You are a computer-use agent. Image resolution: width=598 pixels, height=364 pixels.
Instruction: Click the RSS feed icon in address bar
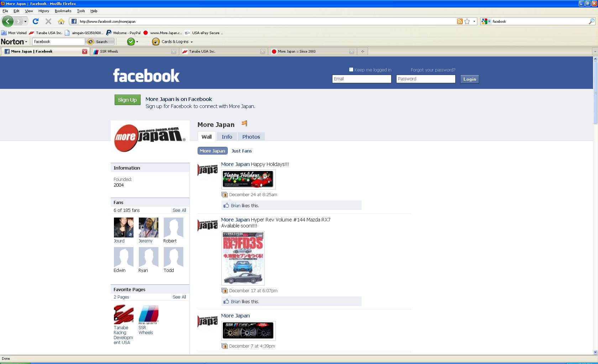click(x=460, y=21)
